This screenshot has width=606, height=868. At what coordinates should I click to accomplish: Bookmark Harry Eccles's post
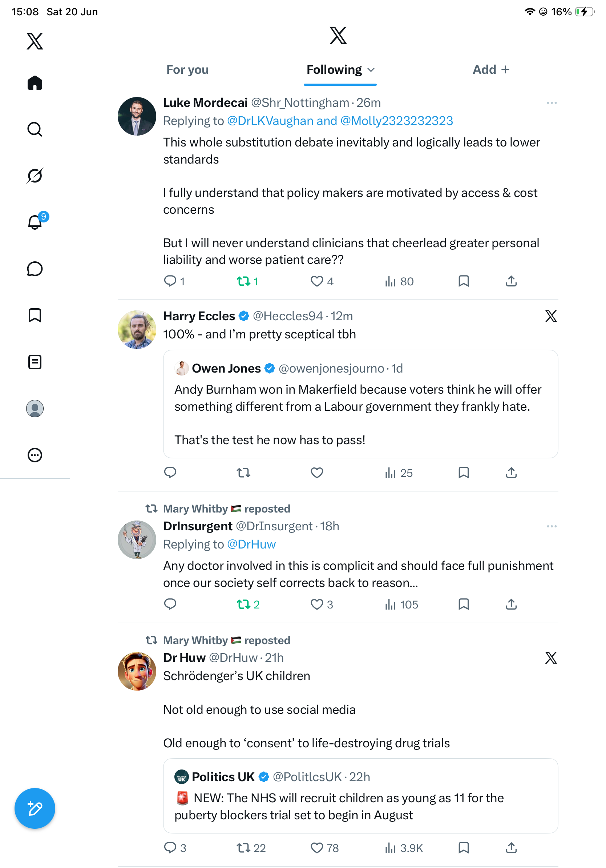tap(464, 473)
